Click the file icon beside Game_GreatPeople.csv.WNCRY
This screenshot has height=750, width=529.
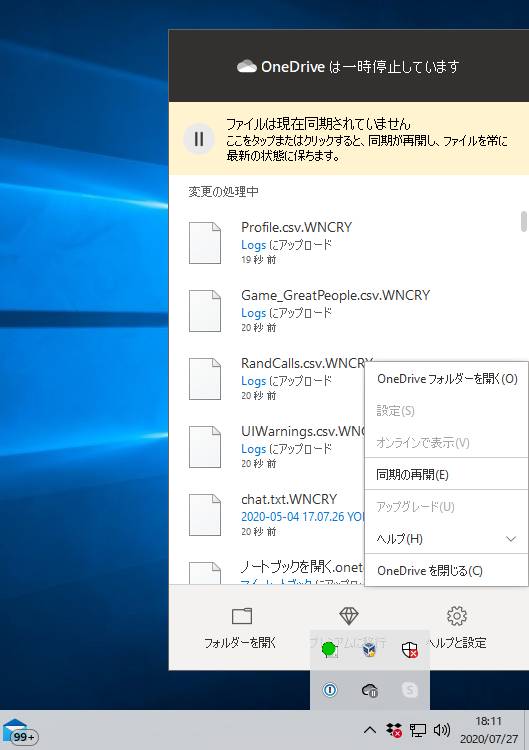click(x=205, y=311)
